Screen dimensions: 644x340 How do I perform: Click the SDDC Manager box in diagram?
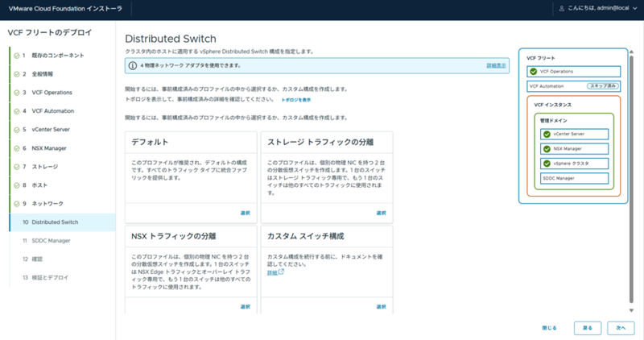pyautogui.click(x=574, y=178)
